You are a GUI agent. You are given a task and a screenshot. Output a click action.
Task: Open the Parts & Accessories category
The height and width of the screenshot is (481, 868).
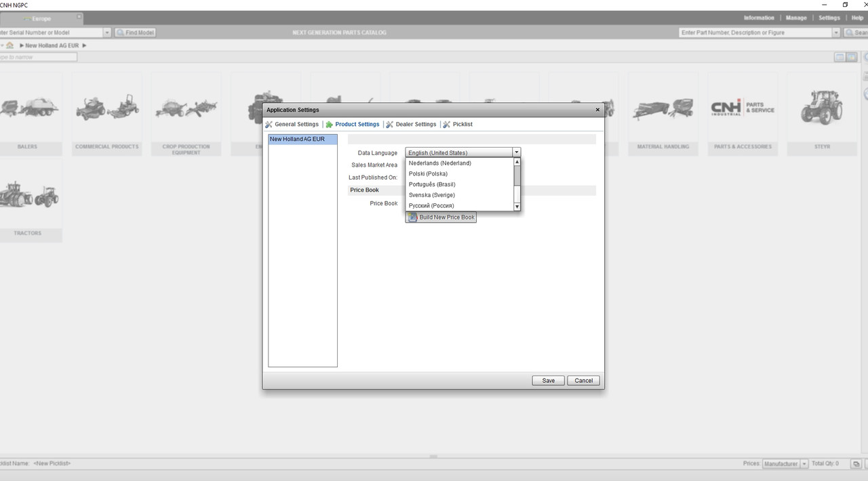coord(743,113)
